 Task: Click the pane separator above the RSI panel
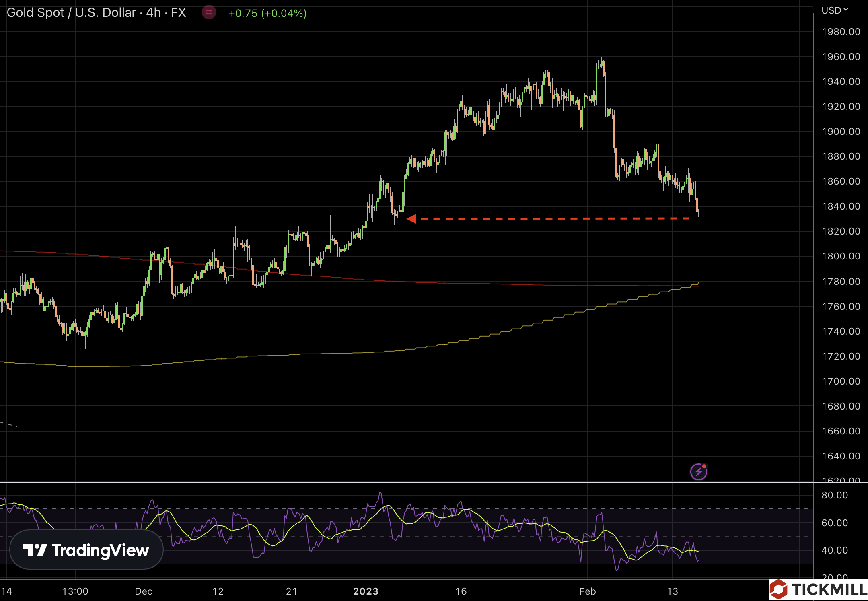pyautogui.click(x=402, y=482)
